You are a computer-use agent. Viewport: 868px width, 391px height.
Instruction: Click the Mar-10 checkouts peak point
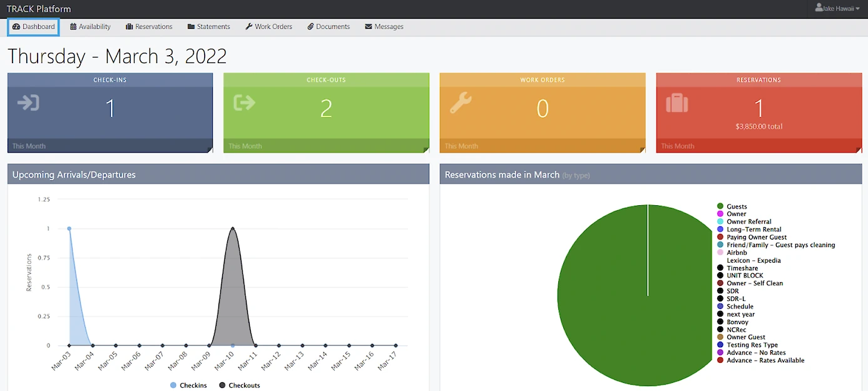[x=233, y=228]
